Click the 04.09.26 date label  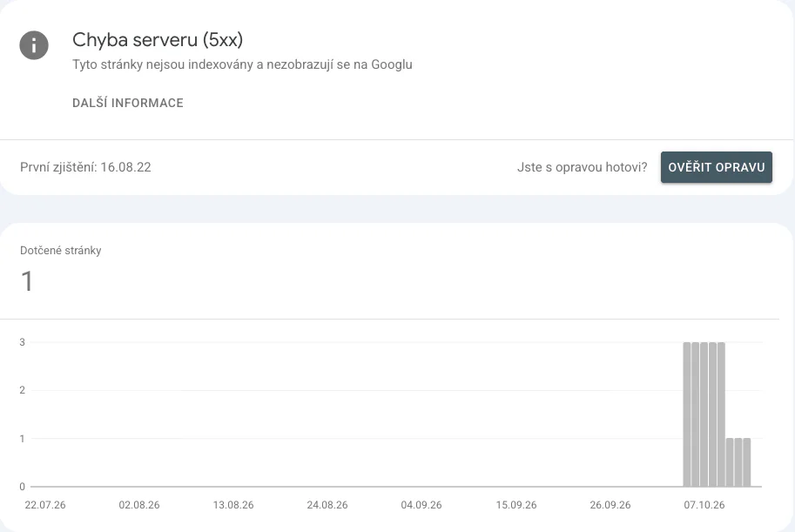pos(421,505)
